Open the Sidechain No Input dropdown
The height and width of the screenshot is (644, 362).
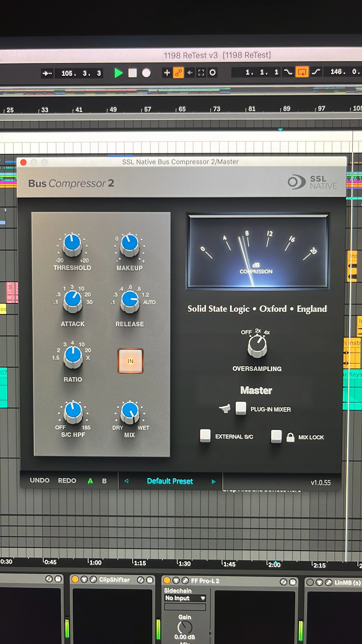click(185, 598)
